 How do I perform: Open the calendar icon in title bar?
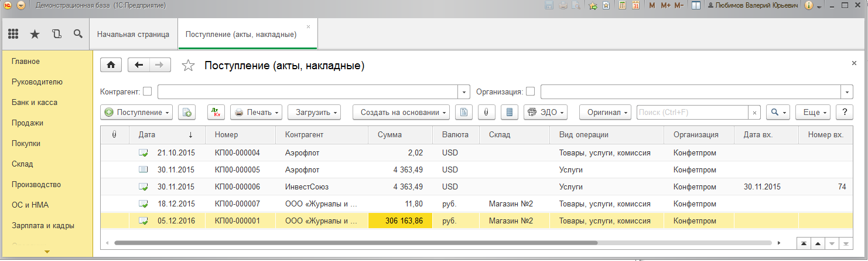click(x=635, y=6)
